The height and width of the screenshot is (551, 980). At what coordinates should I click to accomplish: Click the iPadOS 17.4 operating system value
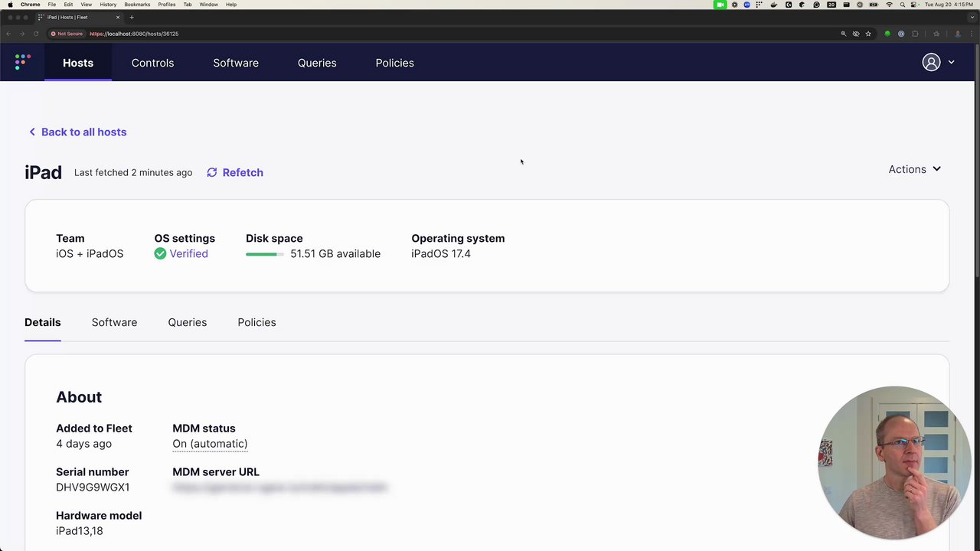point(441,253)
